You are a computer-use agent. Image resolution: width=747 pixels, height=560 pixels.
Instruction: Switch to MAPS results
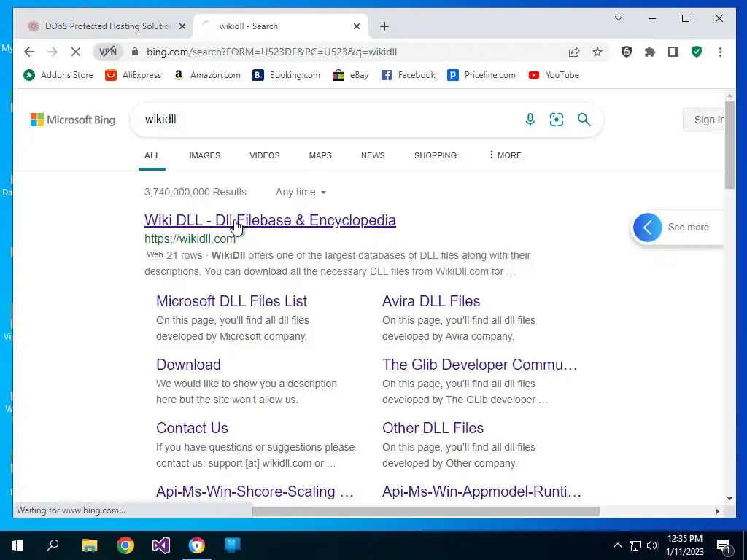320,155
